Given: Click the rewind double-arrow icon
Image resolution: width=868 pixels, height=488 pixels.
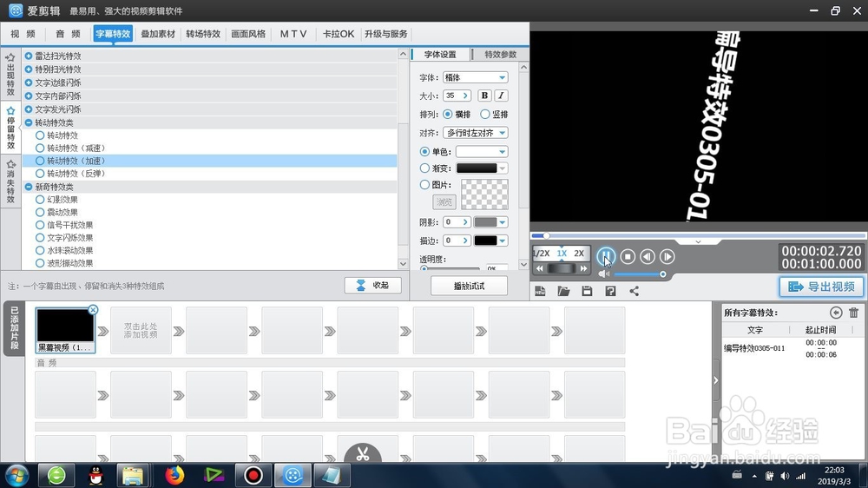Looking at the screenshot, I should pos(540,268).
